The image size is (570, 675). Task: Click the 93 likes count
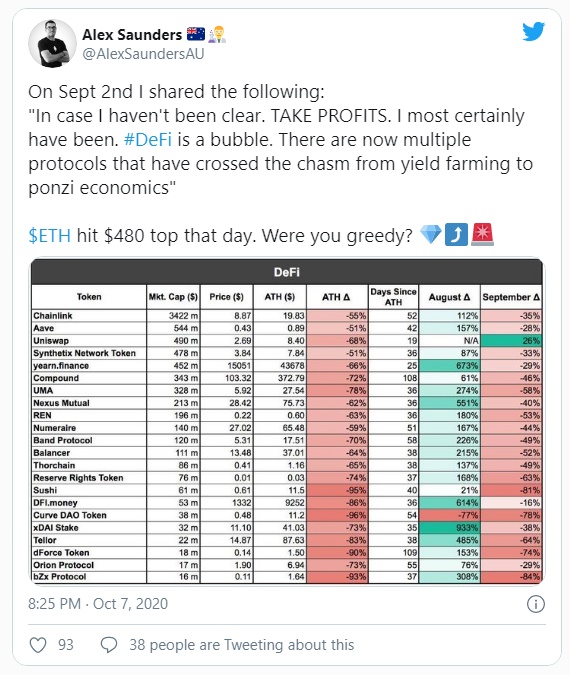[66, 645]
